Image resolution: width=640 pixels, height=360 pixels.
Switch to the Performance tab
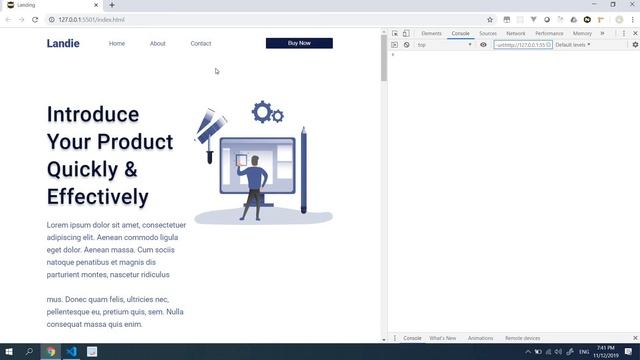pyautogui.click(x=549, y=33)
